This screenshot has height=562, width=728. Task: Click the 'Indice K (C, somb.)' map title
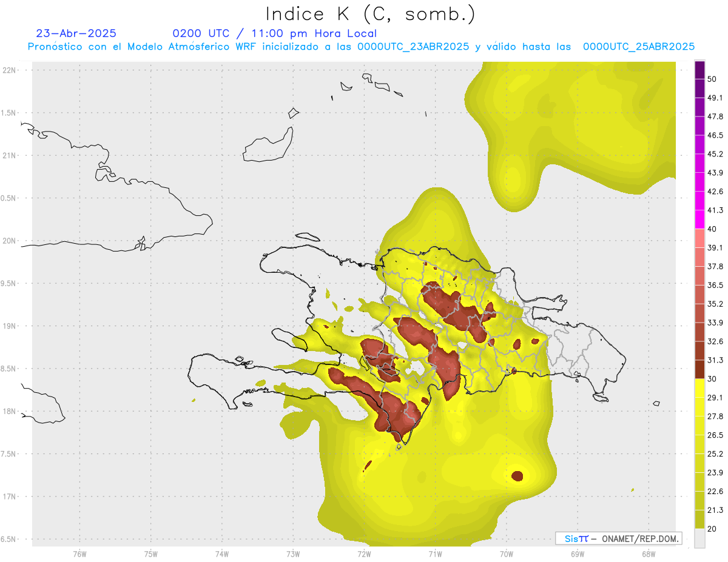click(x=371, y=15)
